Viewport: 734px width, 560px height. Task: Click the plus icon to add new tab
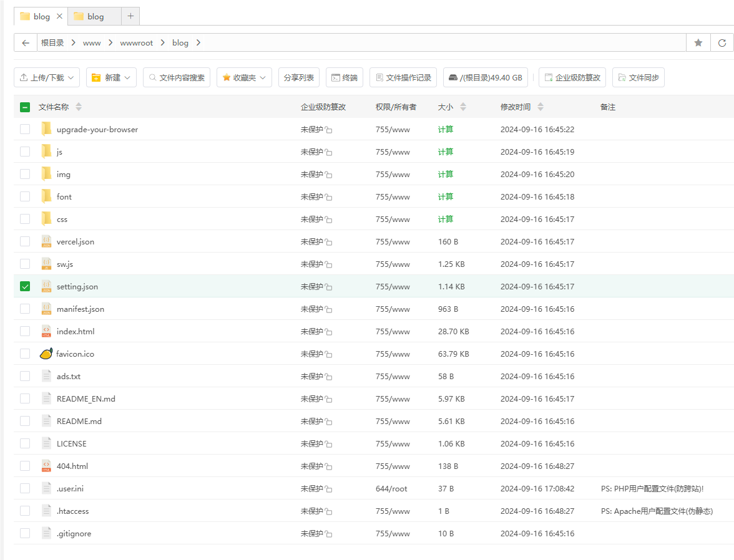pos(130,16)
